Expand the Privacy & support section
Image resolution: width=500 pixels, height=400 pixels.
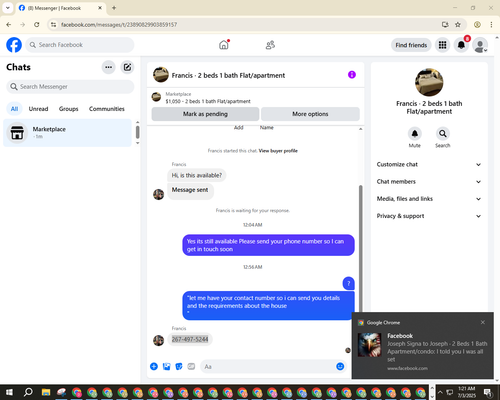point(429,216)
